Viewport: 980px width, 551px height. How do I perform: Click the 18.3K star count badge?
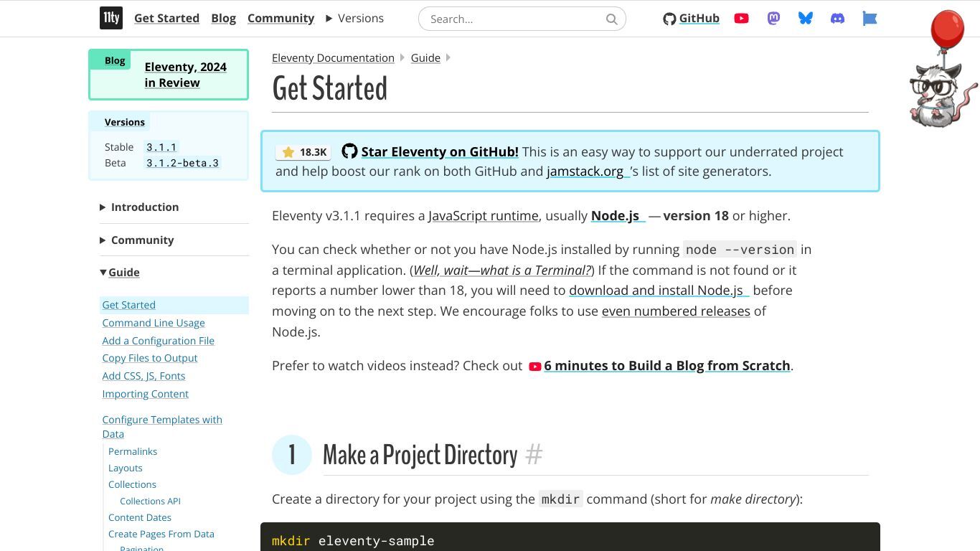coord(303,152)
